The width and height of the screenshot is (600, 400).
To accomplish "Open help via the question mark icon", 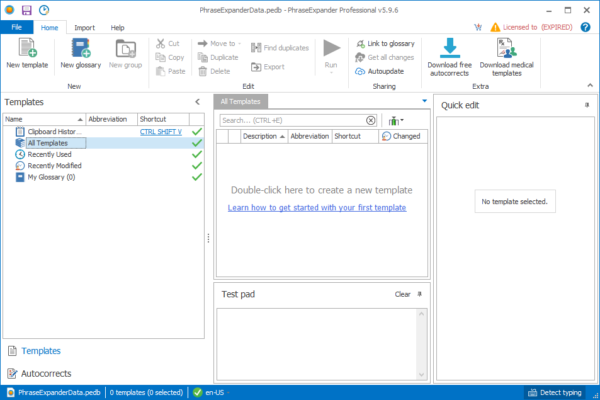I will click(585, 27).
